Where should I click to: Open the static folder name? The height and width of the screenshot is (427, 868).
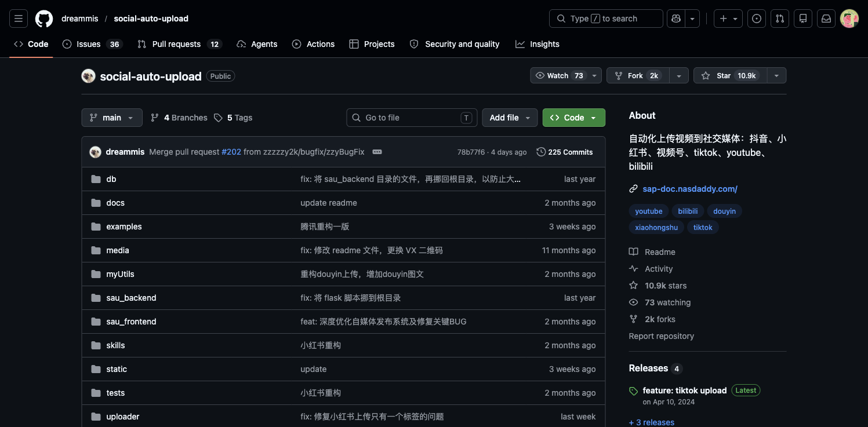click(x=117, y=369)
